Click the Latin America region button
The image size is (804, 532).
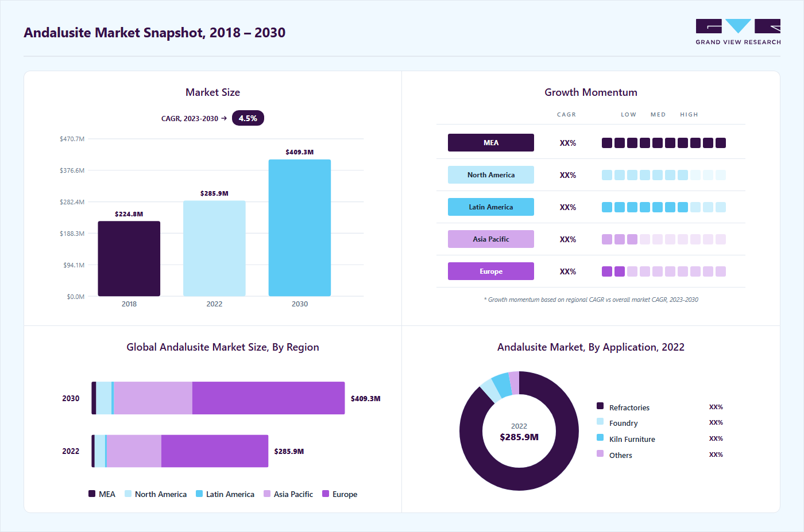click(x=491, y=207)
